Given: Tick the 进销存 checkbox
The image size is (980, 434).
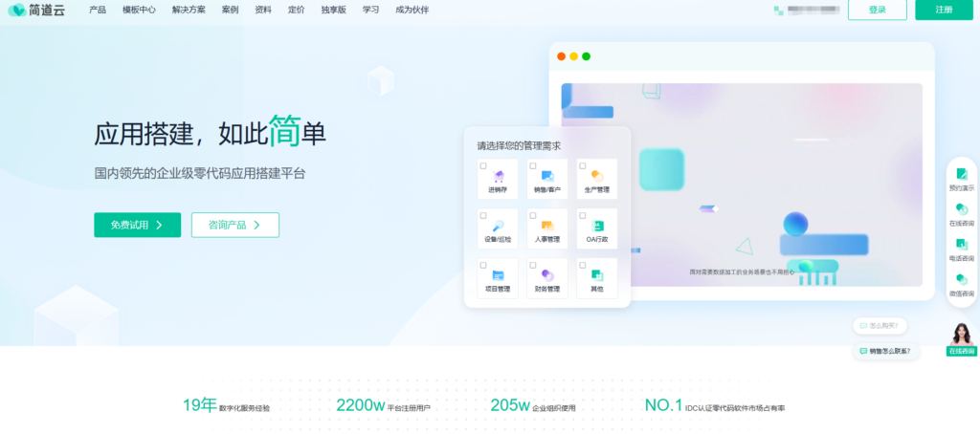Looking at the screenshot, I should (x=483, y=165).
